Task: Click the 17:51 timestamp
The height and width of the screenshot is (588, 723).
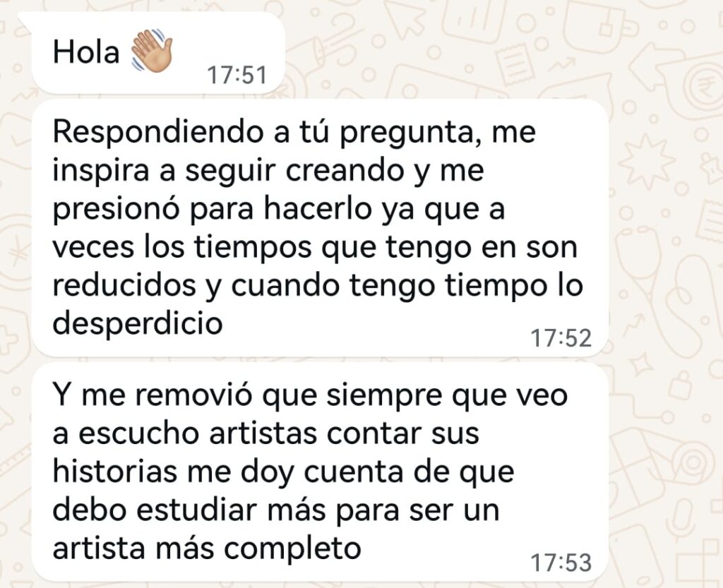Action: (x=237, y=75)
